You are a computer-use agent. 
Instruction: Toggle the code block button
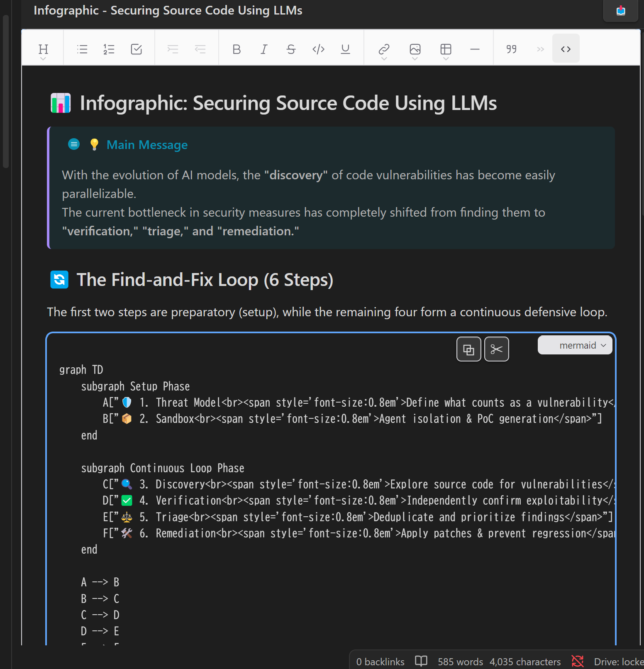(566, 49)
